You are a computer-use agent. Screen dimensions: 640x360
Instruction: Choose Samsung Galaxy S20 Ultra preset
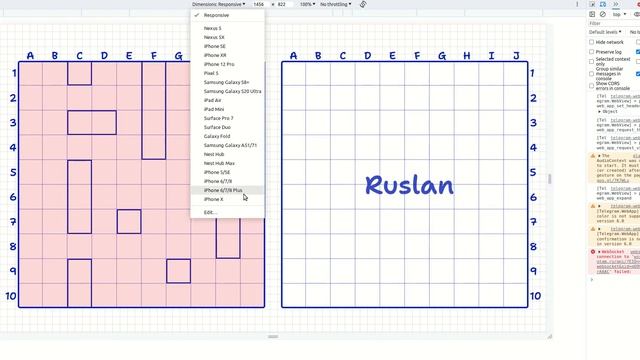[227, 91]
